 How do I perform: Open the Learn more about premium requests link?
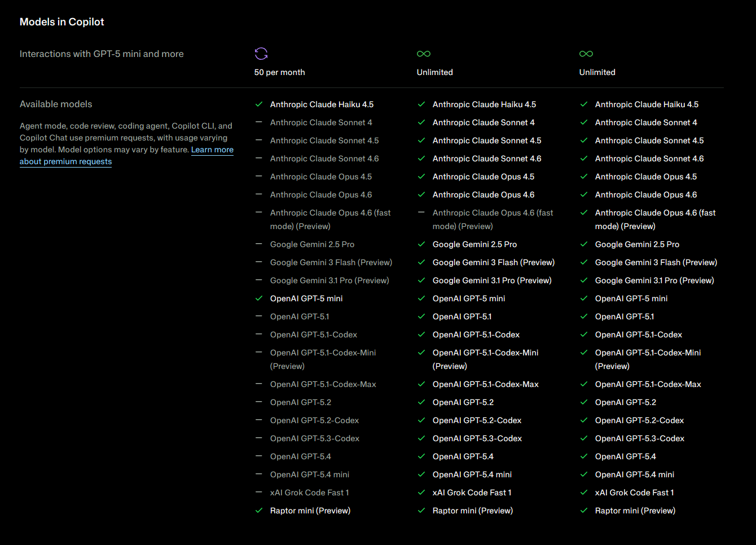212,150
